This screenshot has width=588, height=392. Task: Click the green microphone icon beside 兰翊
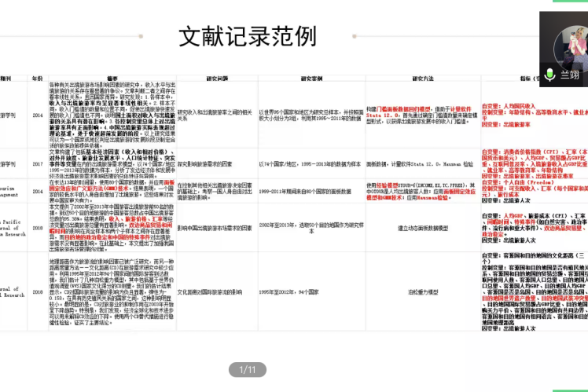coord(551,75)
